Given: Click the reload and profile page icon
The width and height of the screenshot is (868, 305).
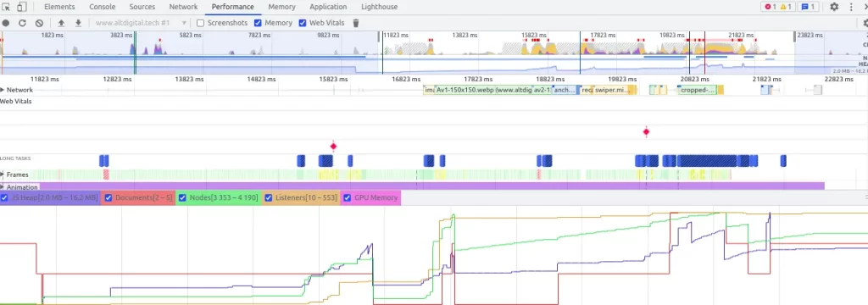Looking at the screenshot, I should (22, 23).
